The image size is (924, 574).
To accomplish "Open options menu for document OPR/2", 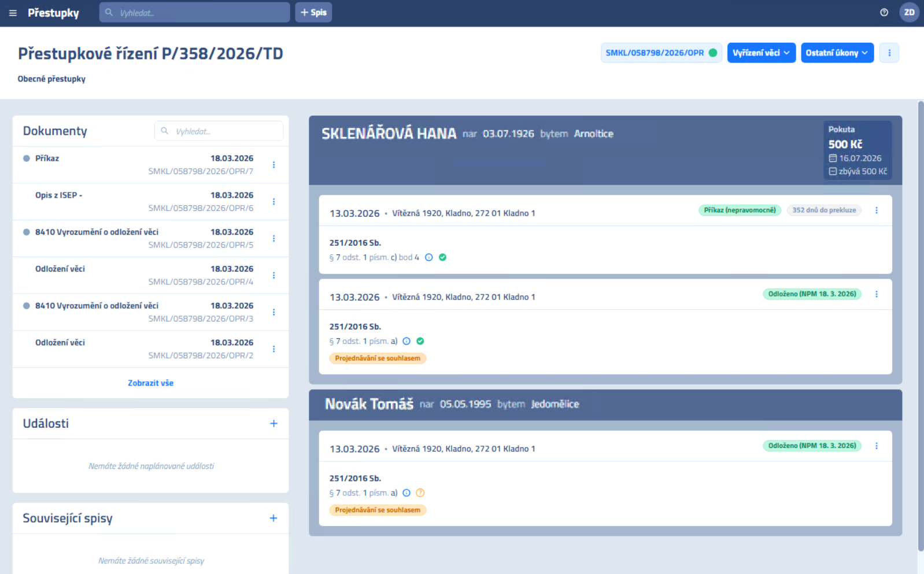I will click(x=273, y=349).
